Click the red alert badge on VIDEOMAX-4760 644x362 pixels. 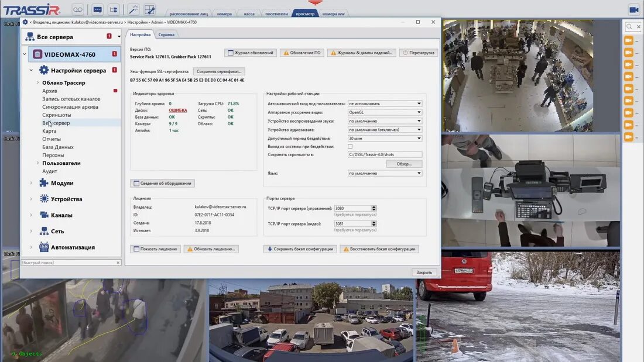114,54
